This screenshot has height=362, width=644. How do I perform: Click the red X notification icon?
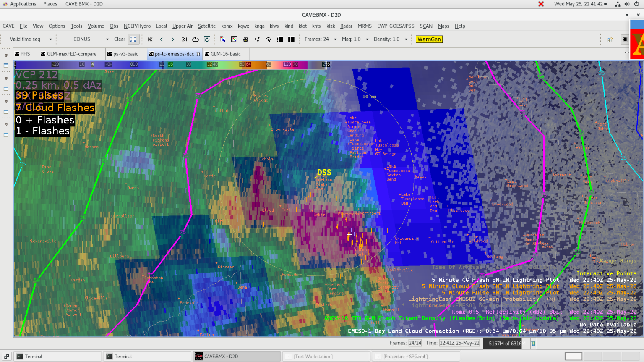pyautogui.click(x=541, y=4)
